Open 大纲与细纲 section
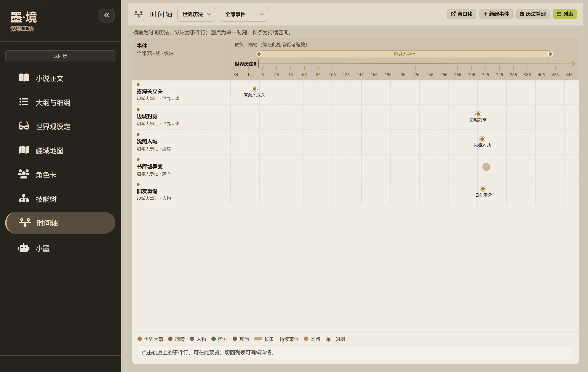 [x=60, y=102]
